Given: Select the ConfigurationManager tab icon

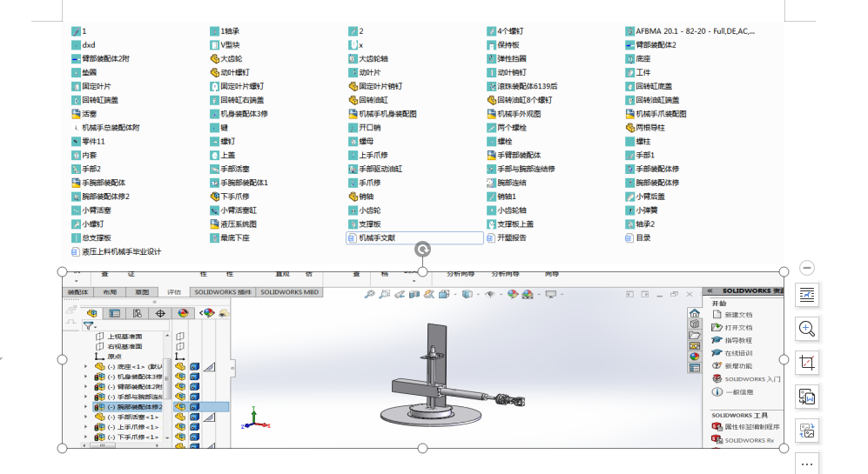Looking at the screenshot, I should pyautogui.click(x=138, y=313).
